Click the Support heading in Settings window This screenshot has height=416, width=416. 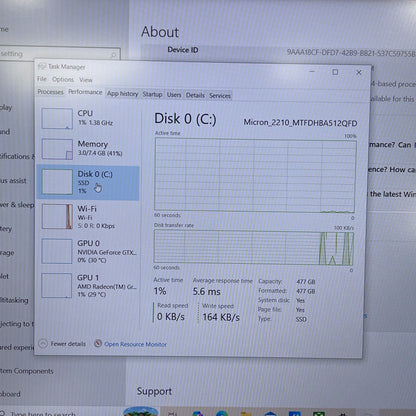pyautogui.click(x=154, y=391)
